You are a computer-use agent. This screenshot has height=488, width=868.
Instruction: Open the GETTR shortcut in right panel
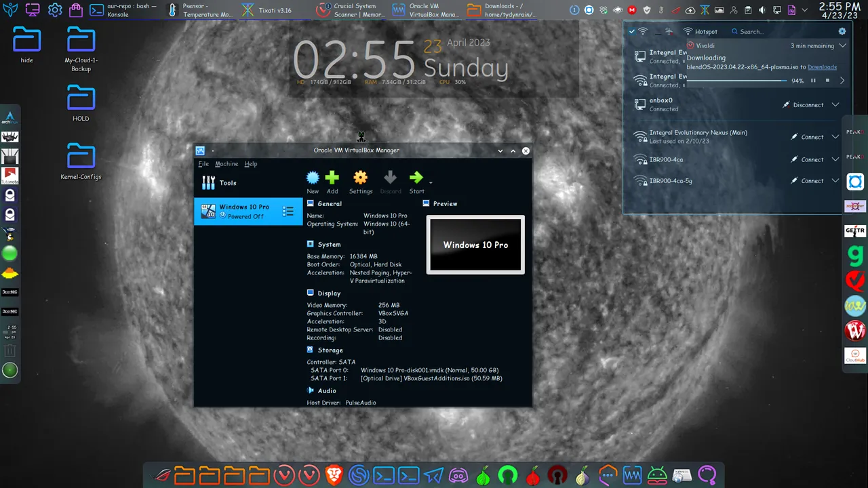[855, 231]
